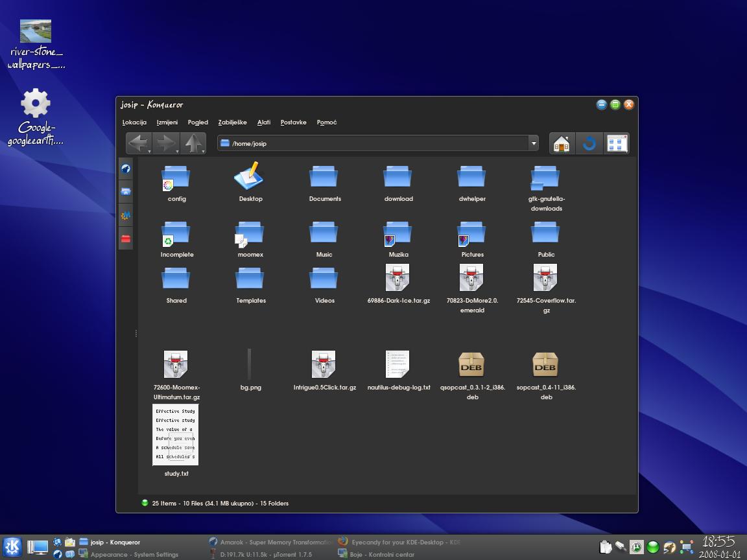This screenshot has height=560, width=747.
Task: Select sopcast_0.4-11_i386.deb package
Action: 546,375
